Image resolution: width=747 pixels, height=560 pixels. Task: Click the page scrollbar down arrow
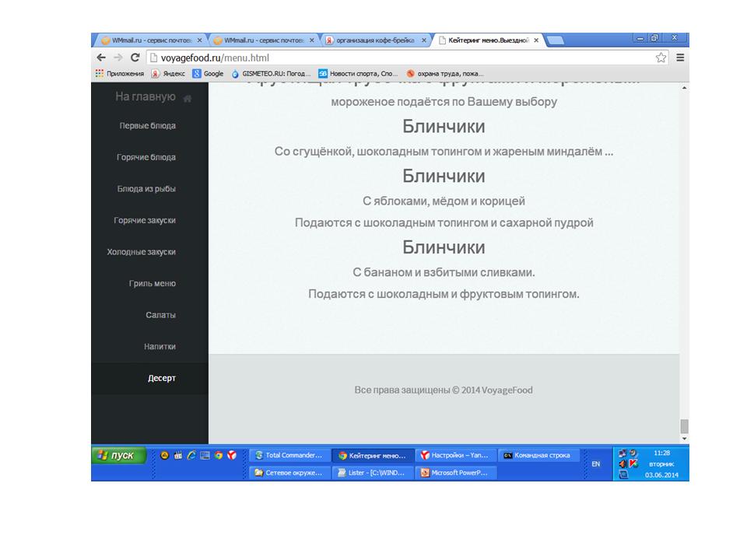[684, 439]
